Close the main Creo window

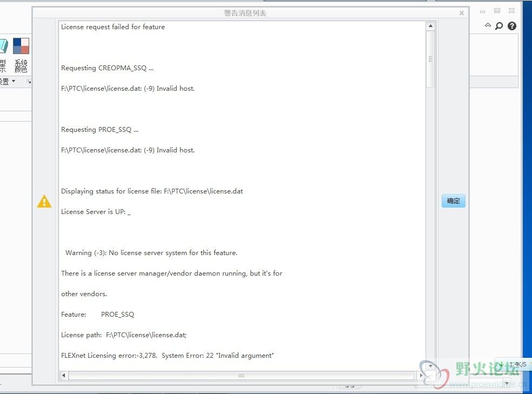coord(511,11)
